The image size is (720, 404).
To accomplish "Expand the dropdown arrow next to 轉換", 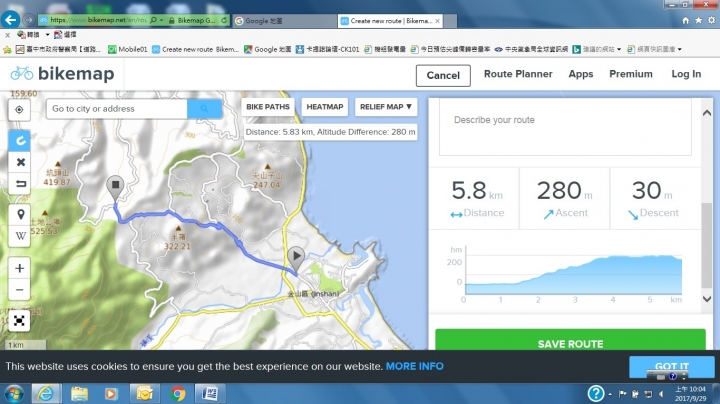I will [x=47, y=35].
